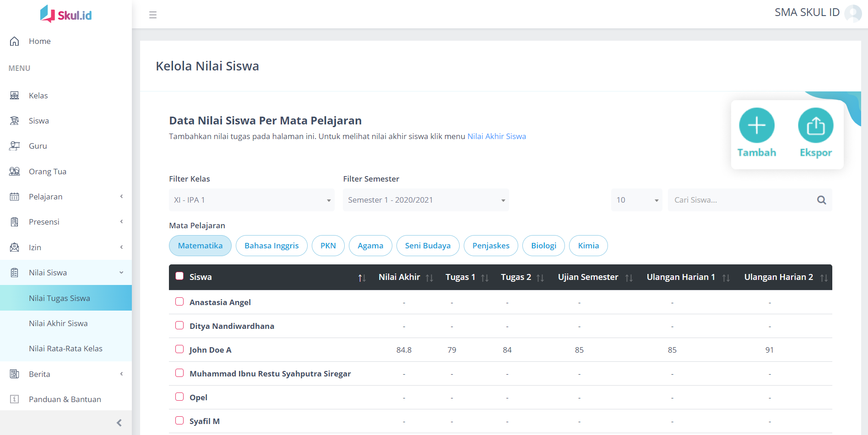Click the Ekspor share icon

(815, 125)
